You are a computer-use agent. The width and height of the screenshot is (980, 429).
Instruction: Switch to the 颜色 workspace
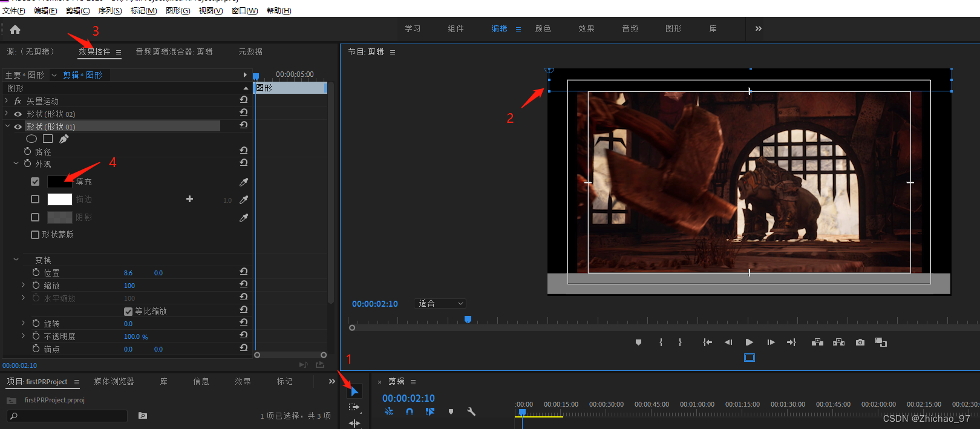click(x=543, y=28)
